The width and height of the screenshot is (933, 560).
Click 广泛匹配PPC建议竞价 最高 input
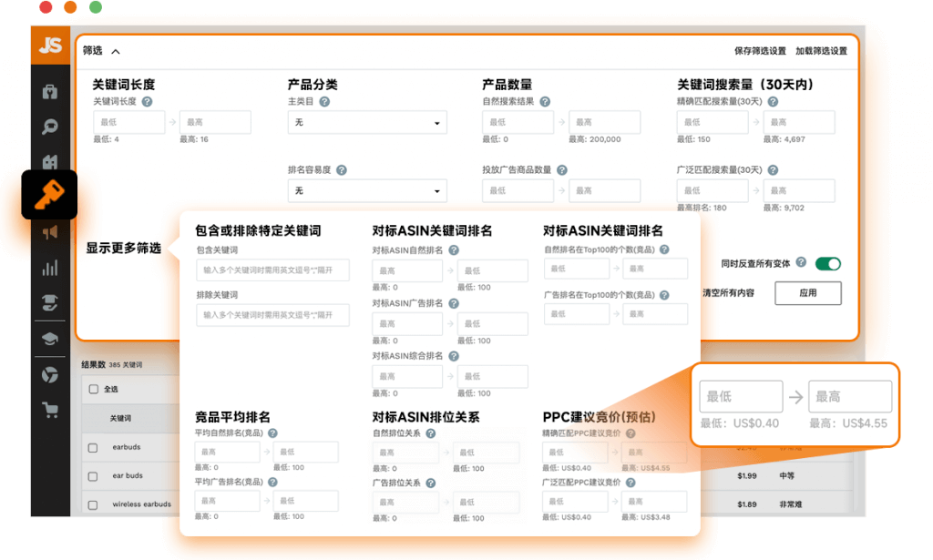[654, 502]
